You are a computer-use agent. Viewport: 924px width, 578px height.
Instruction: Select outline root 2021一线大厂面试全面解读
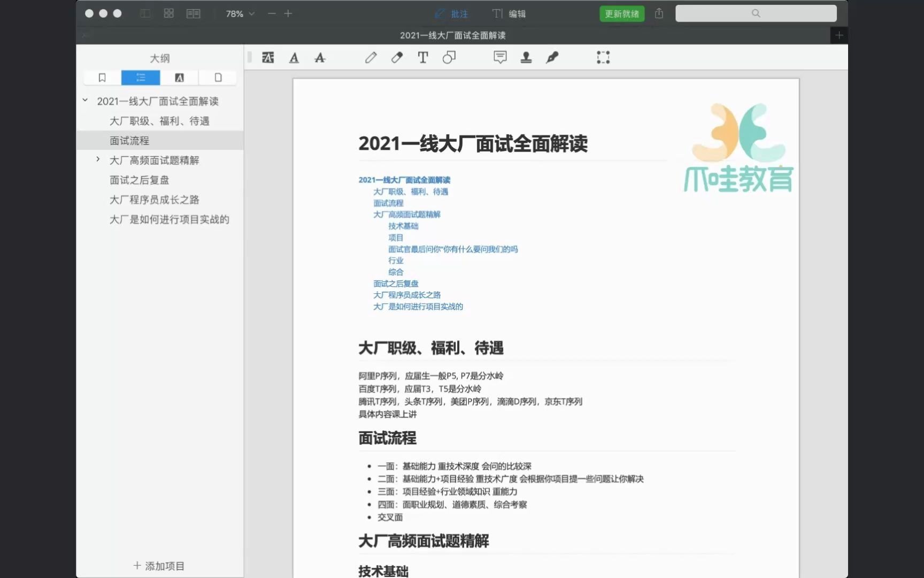(158, 101)
